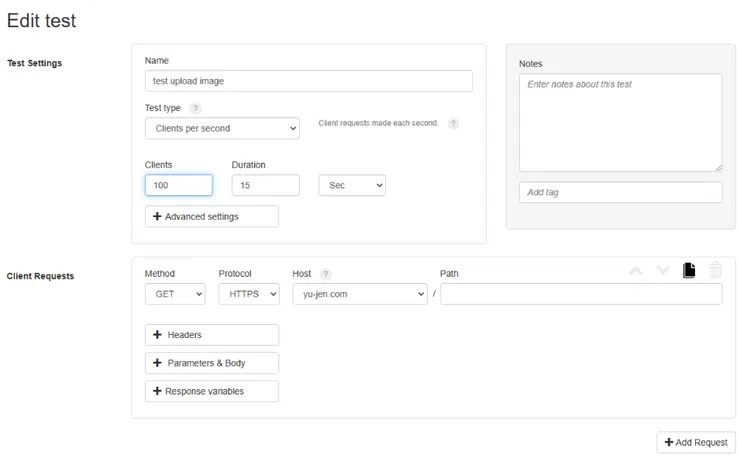Click the test Name input field

(x=308, y=81)
